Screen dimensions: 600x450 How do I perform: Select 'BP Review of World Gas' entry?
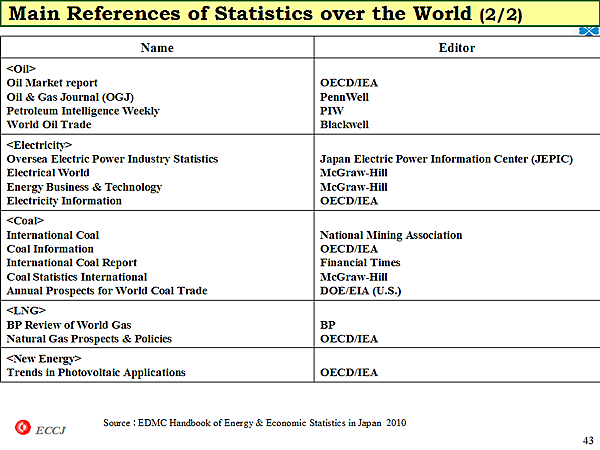click(x=69, y=325)
